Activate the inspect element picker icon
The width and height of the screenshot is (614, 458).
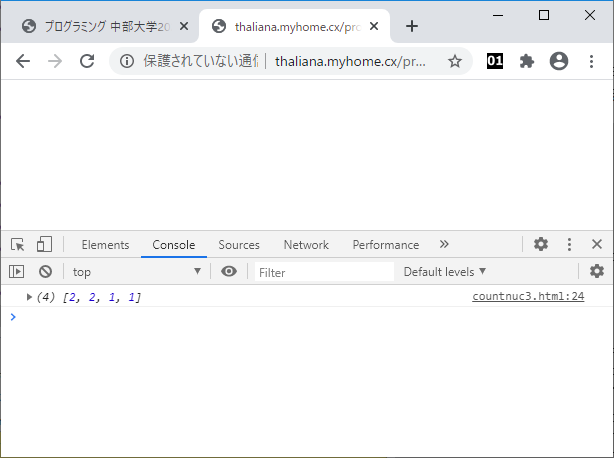[17, 245]
